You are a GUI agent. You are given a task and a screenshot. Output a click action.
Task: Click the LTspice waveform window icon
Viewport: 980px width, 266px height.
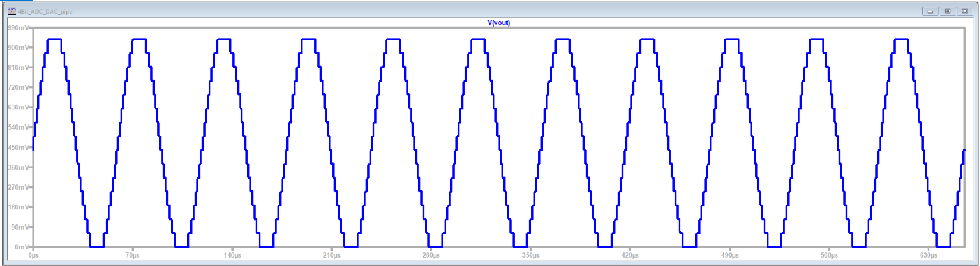click(11, 11)
